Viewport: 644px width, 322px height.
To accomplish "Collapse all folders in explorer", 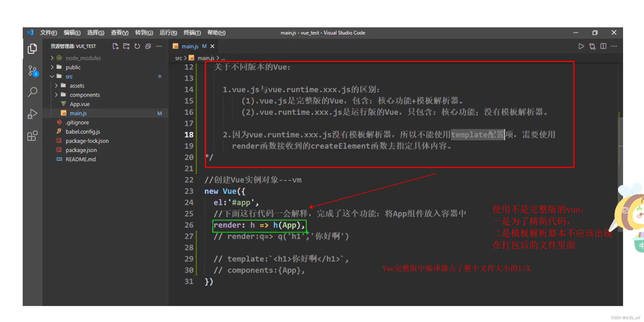I will coord(148,46).
